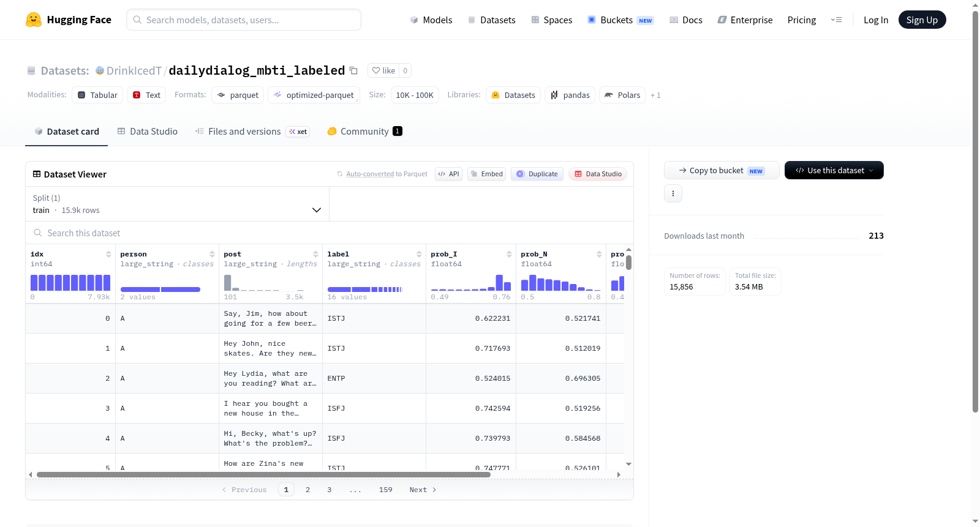This screenshot has width=980, height=527.
Task: Switch to the Data Studio tab
Action: pyautogui.click(x=148, y=132)
